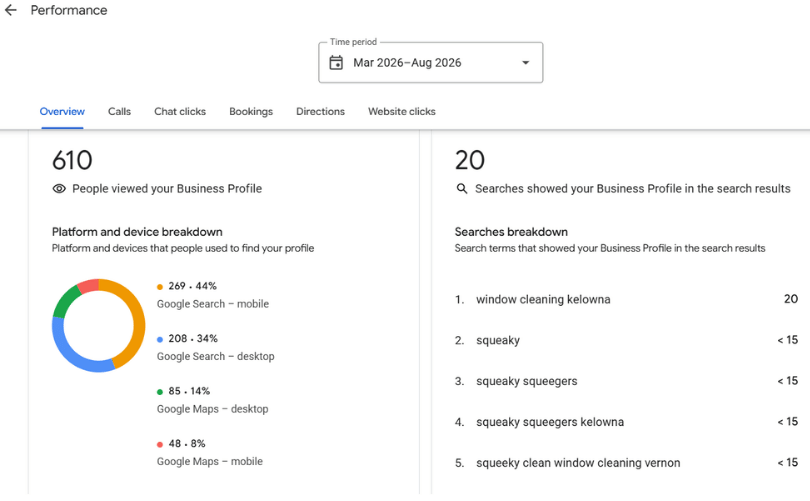Image resolution: width=810 pixels, height=501 pixels.
Task: Click the '208 · 34%' value
Action: [x=193, y=339]
